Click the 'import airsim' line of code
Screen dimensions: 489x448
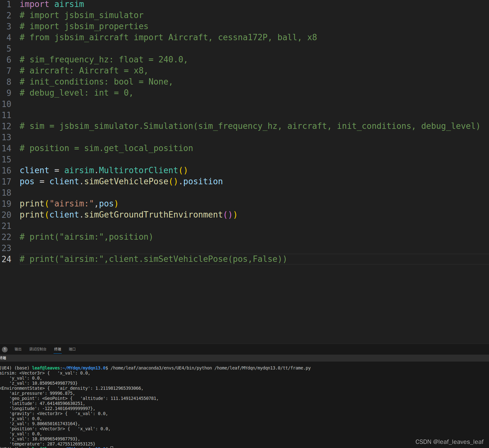click(x=52, y=4)
